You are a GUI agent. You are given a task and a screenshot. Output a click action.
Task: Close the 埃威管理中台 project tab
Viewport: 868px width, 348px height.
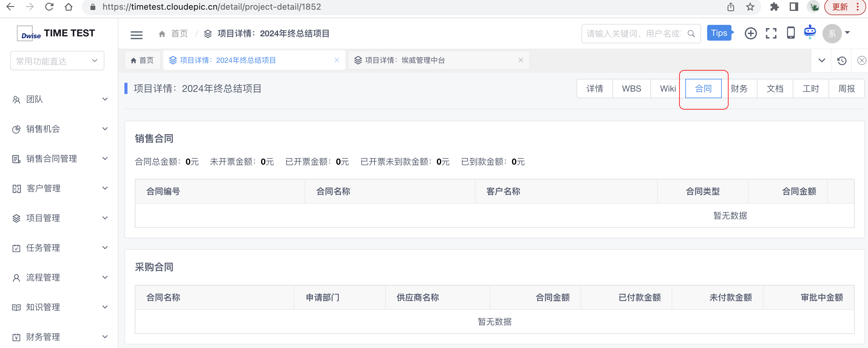pyautogui.click(x=520, y=60)
